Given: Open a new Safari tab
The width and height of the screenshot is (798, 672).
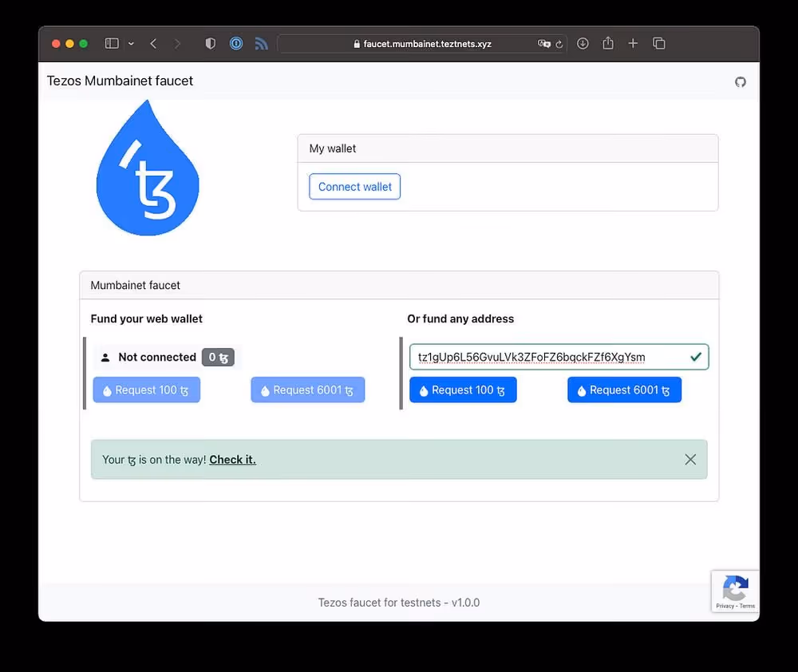Looking at the screenshot, I should click(x=633, y=43).
